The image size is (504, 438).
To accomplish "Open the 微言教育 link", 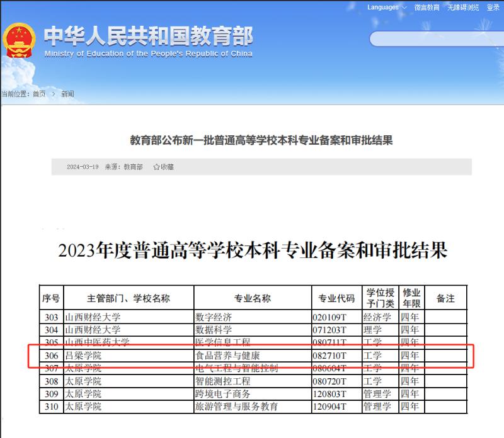I will point(427,8).
